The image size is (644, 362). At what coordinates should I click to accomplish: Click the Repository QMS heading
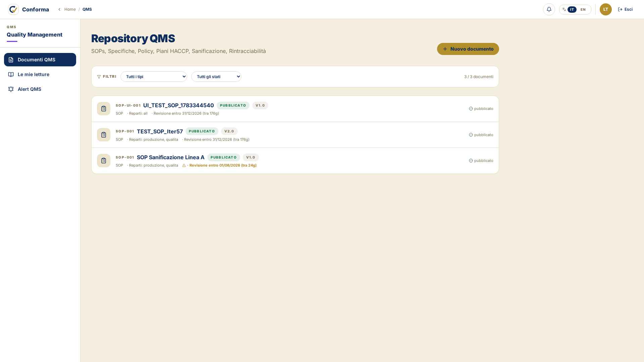coord(133,39)
